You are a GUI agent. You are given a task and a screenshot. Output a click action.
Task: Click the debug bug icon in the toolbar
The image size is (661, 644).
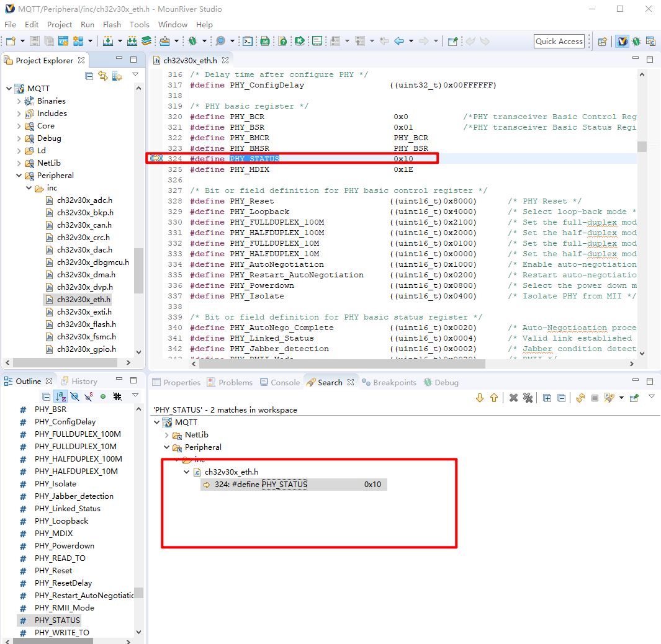(193, 41)
